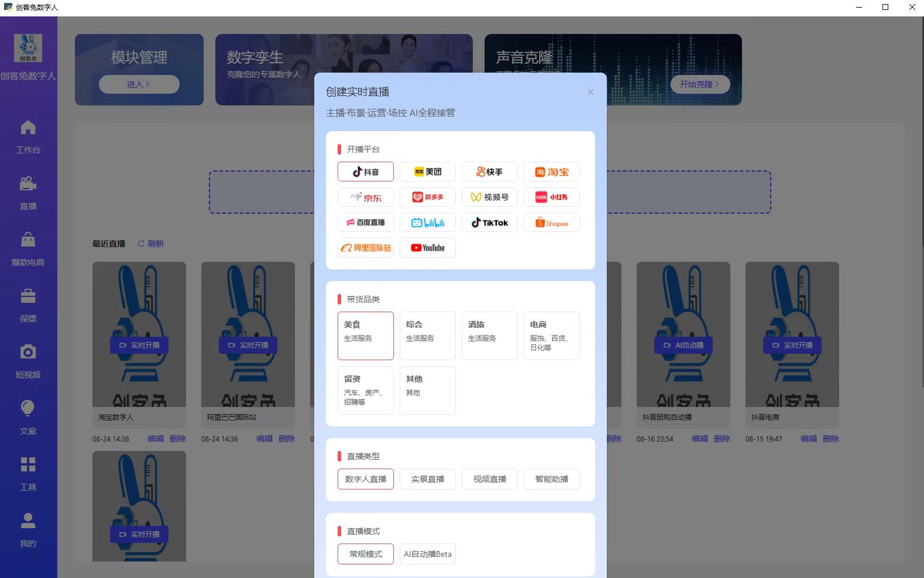Open 文案 lightbulb section in sidebar
The height and width of the screenshot is (578, 924).
tap(28, 418)
